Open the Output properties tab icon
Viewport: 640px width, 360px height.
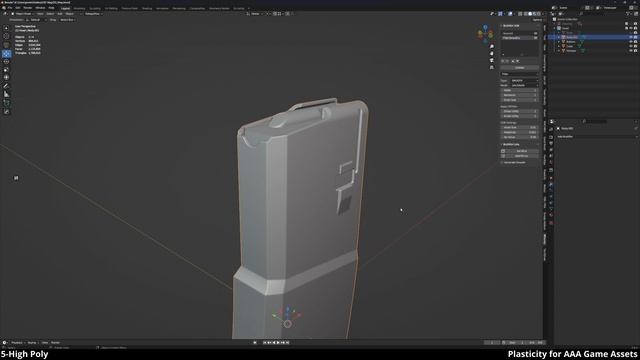[x=551, y=143]
